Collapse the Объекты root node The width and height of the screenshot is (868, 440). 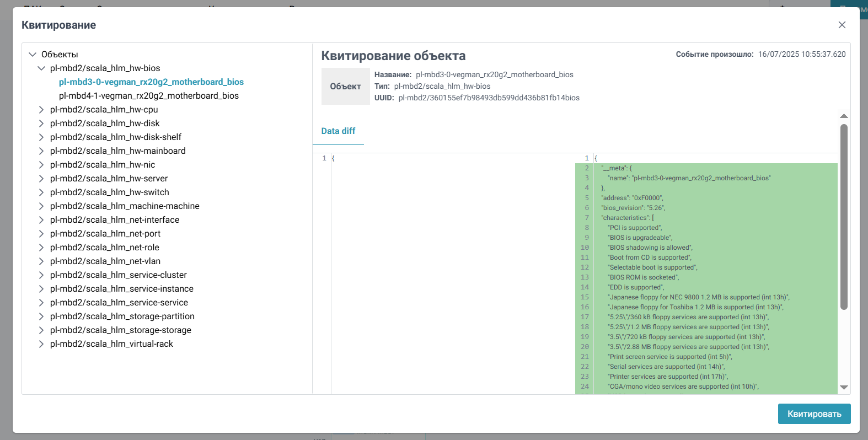33,55
